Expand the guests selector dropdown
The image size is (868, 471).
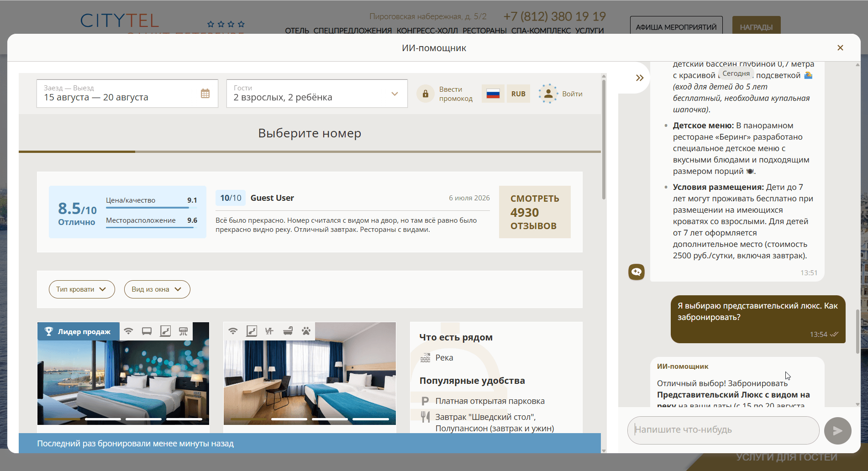click(317, 94)
